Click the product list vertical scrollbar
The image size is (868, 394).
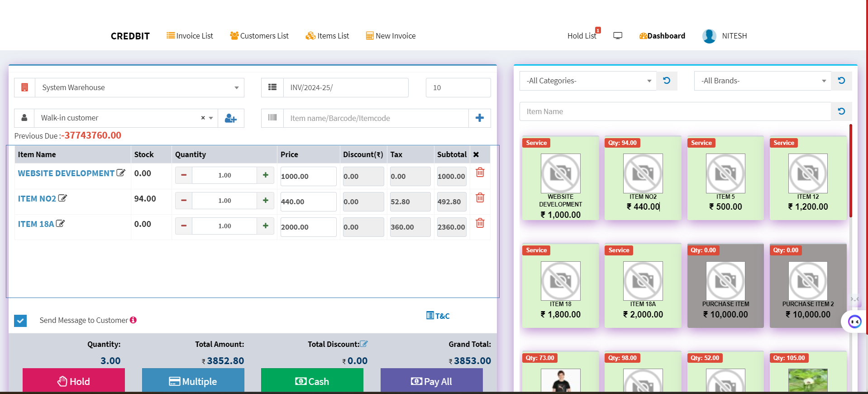[x=851, y=171]
